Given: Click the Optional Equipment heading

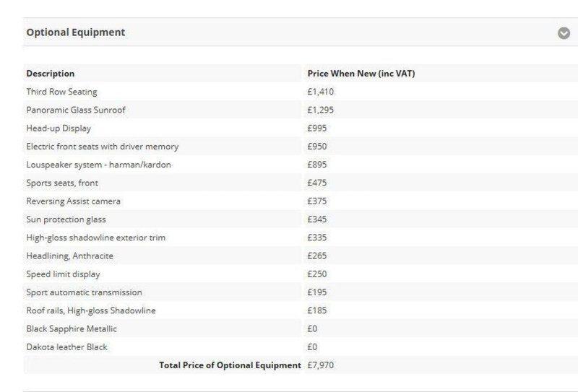Looking at the screenshot, I should [x=76, y=32].
